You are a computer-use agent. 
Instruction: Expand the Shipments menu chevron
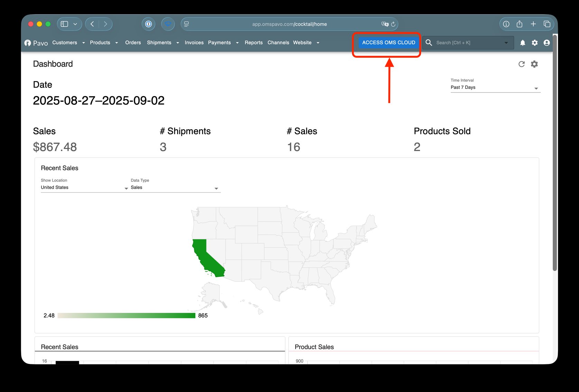[x=177, y=43]
